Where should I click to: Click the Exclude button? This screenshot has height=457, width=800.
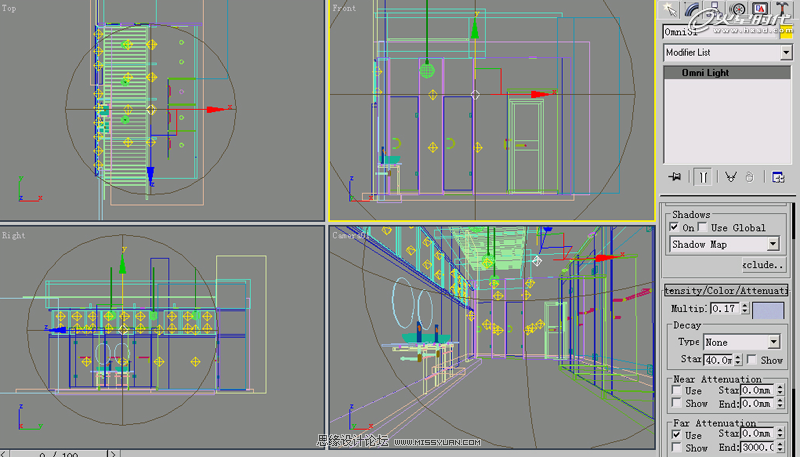(763, 265)
